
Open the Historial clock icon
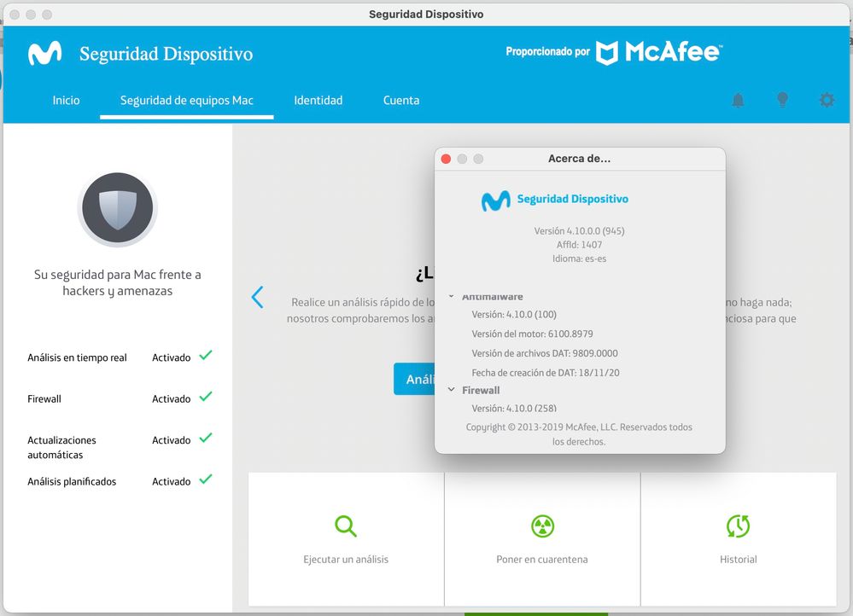click(x=738, y=526)
